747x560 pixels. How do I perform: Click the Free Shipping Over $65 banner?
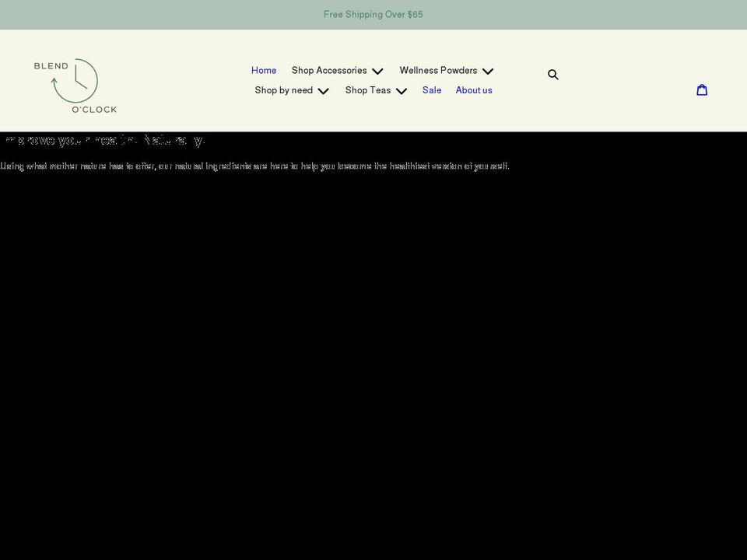373,14
